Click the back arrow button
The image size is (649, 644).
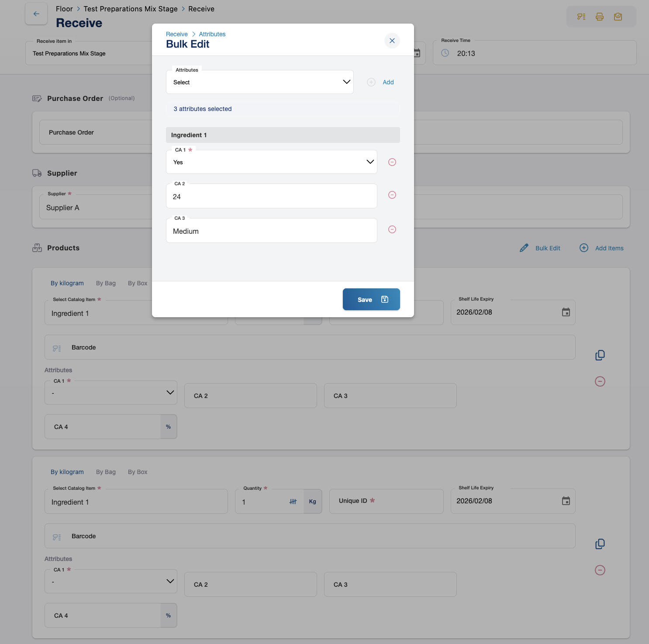(36, 14)
